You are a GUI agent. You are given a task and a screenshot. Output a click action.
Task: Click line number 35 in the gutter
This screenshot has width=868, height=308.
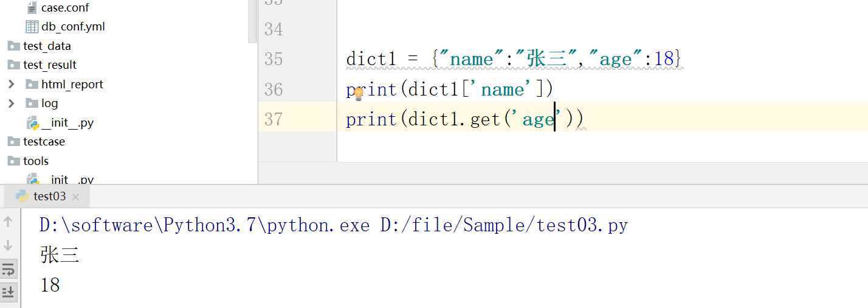274,59
